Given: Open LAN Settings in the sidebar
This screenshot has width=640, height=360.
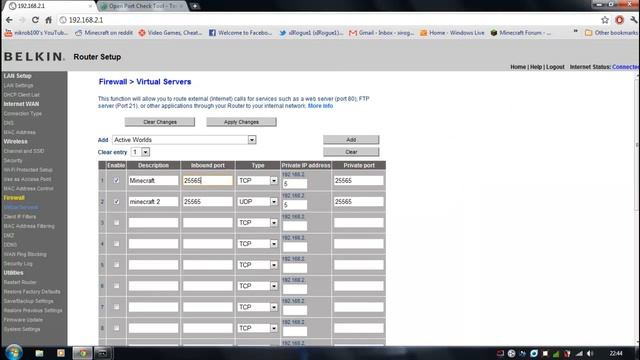Looking at the screenshot, I should [18, 85].
